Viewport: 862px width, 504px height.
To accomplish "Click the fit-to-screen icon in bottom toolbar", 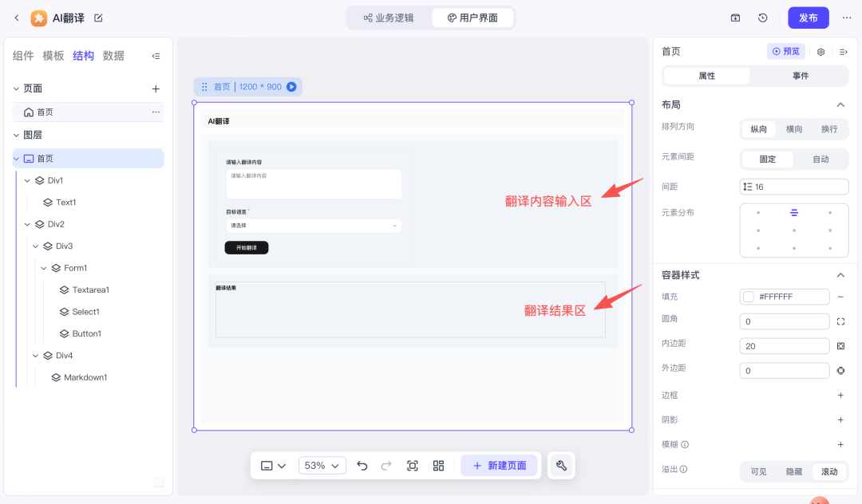I will 413,466.
